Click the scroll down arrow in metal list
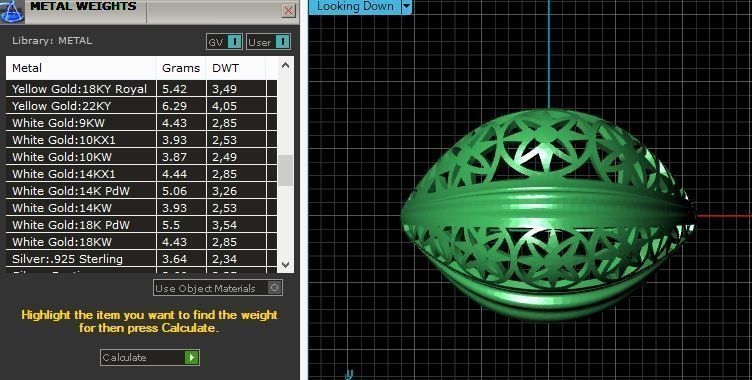Screen dimensions: 752x380 coord(285,264)
